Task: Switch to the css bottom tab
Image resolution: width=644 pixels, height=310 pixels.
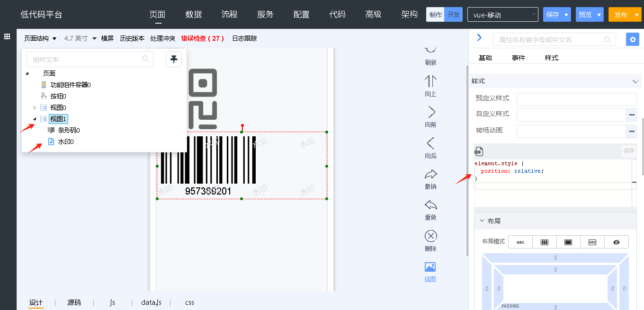Action: click(189, 302)
